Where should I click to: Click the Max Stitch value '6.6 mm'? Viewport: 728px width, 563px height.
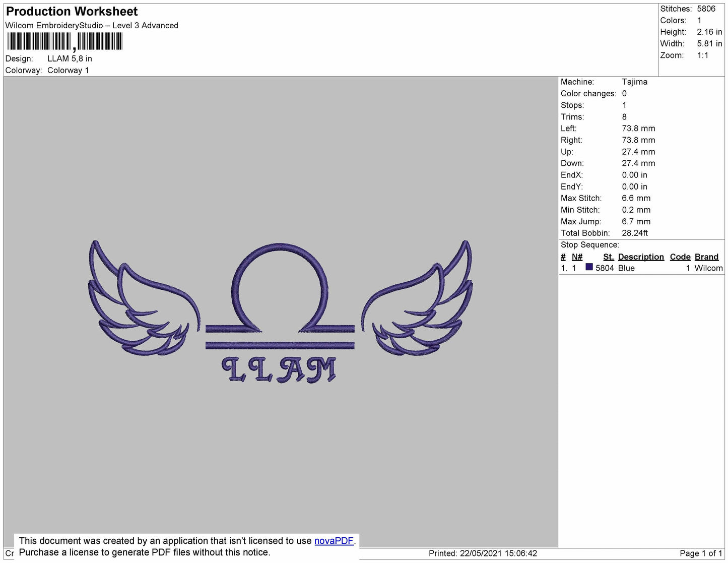click(636, 198)
